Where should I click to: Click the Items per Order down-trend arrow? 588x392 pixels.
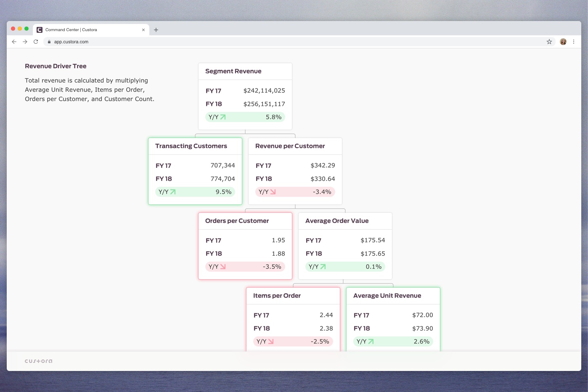(271, 342)
